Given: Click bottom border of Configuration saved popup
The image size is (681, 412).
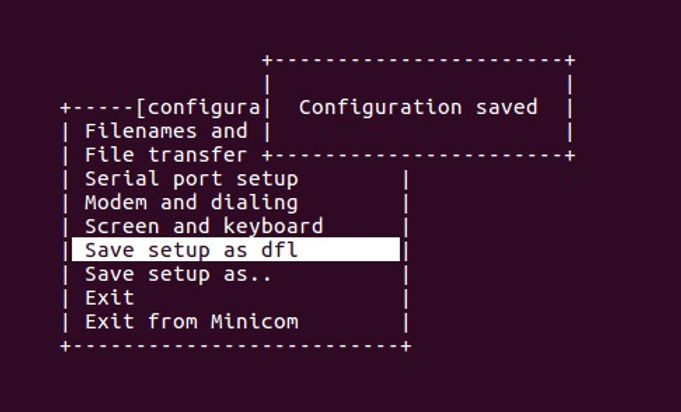Looking at the screenshot, I should point(418,155).
